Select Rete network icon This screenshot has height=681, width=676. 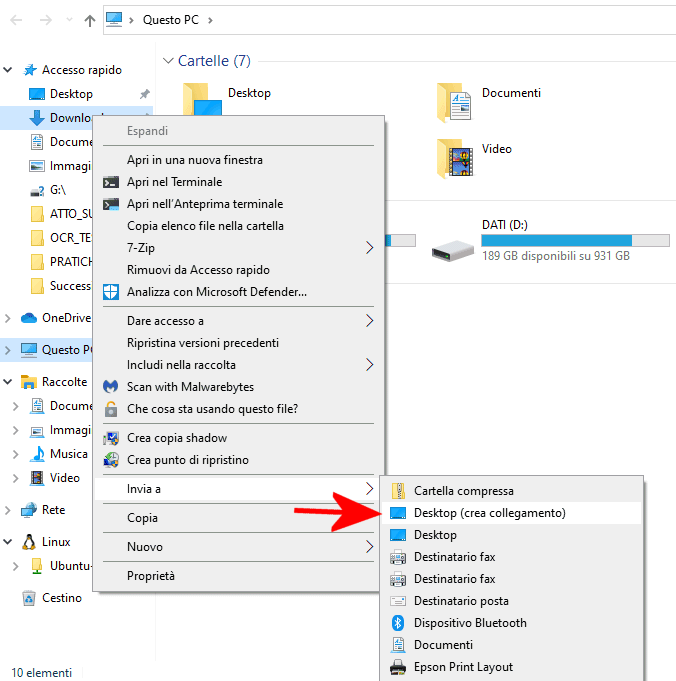click(29, 510)
